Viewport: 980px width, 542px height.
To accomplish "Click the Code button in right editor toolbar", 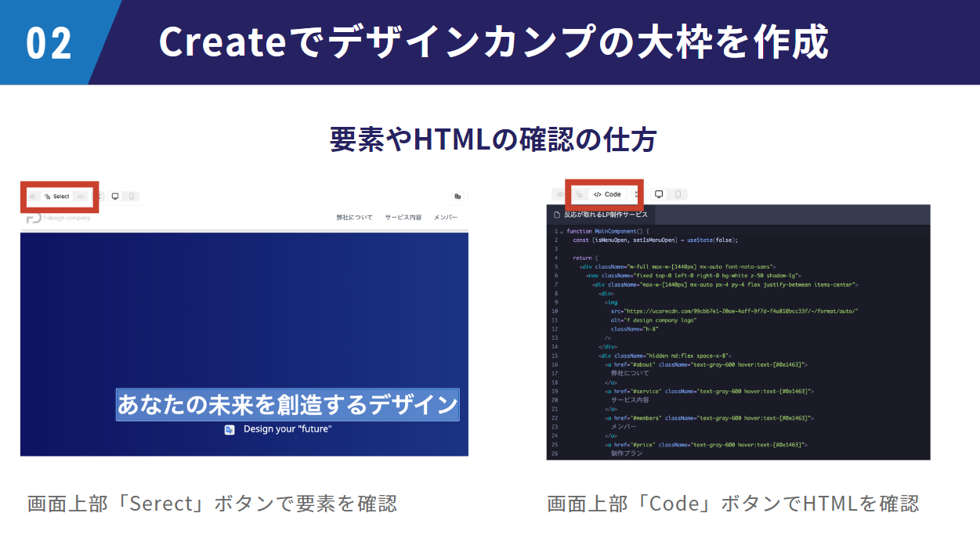I will pos(607,194).
